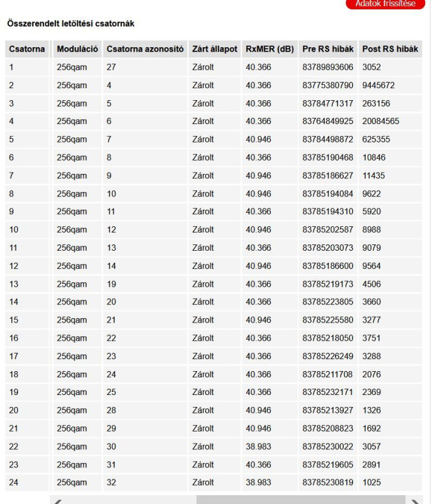Click the Csatorna azonosító column header
Screen dimensions: 432x504
(145, 49)
